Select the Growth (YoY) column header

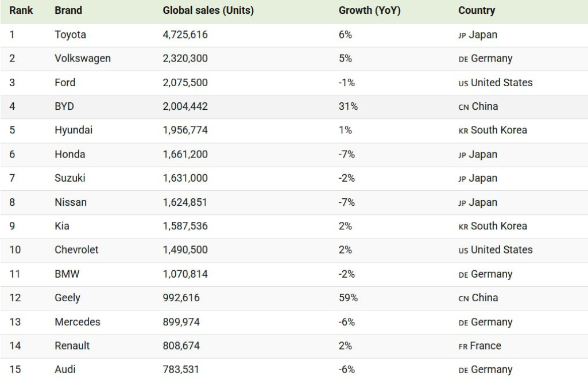click(369, 10)
